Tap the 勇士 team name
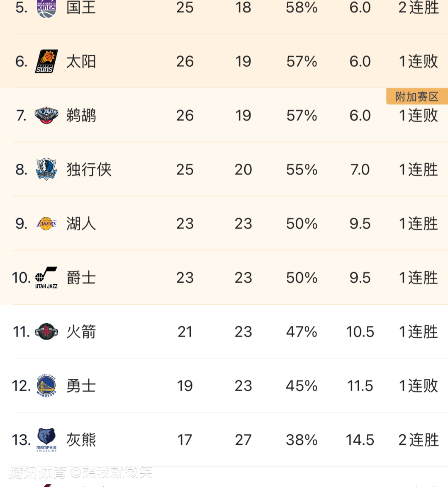The image size is (448, 487). point(81,385)
